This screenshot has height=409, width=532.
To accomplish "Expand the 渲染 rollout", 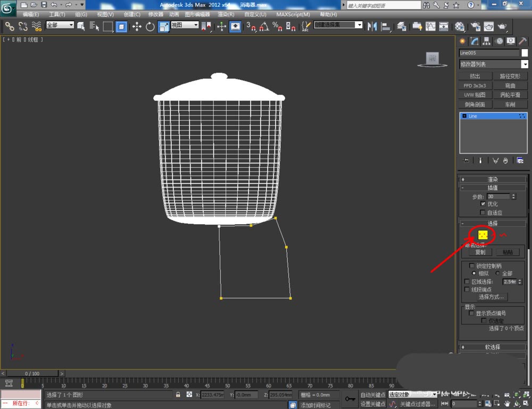I will pos(493,179).
